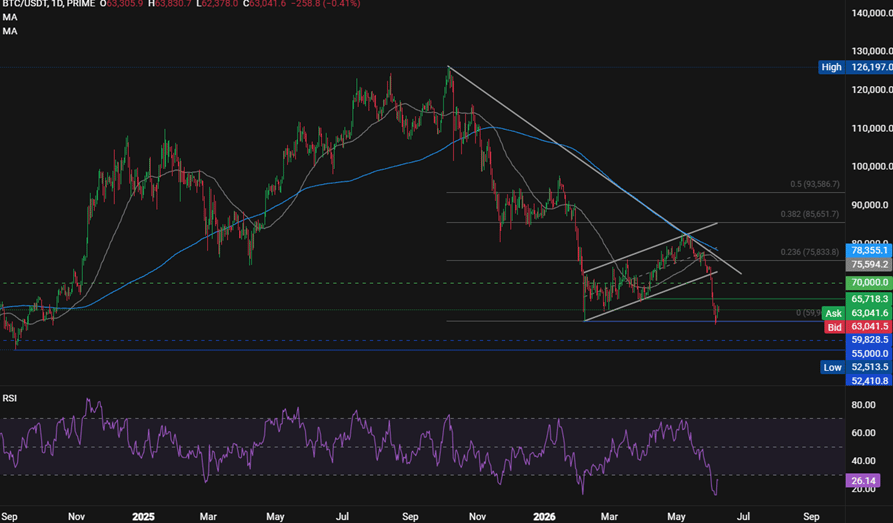Viewport: 893px width, 523px height.
Task: Click the 40.00 RSI axis label
Action: 863,461
